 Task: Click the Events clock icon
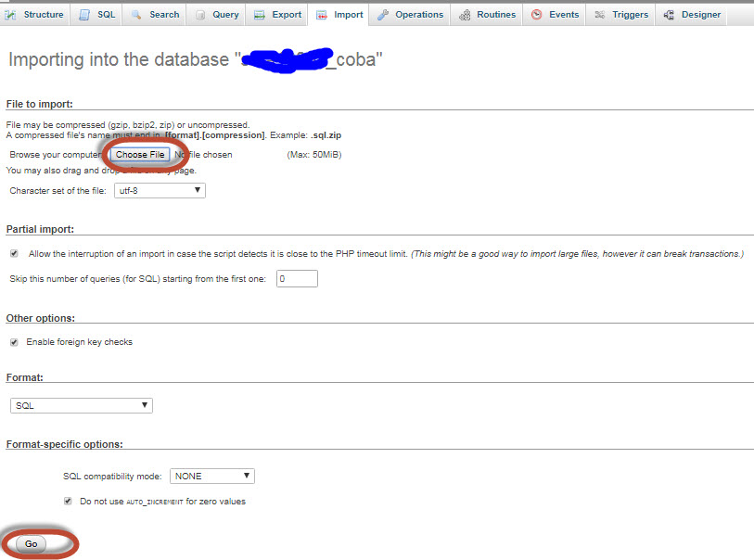coord(537,15)
